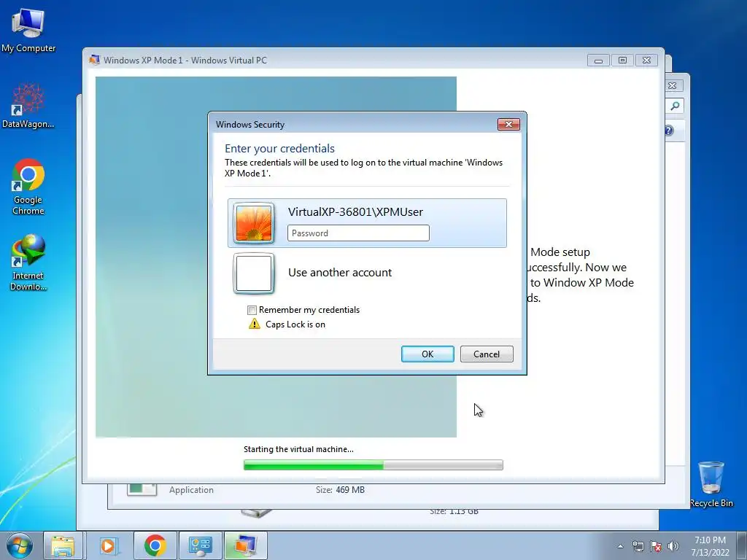747x560 pixels.
Task: Launch Google Chrome from the desktop
Action: 28,187
